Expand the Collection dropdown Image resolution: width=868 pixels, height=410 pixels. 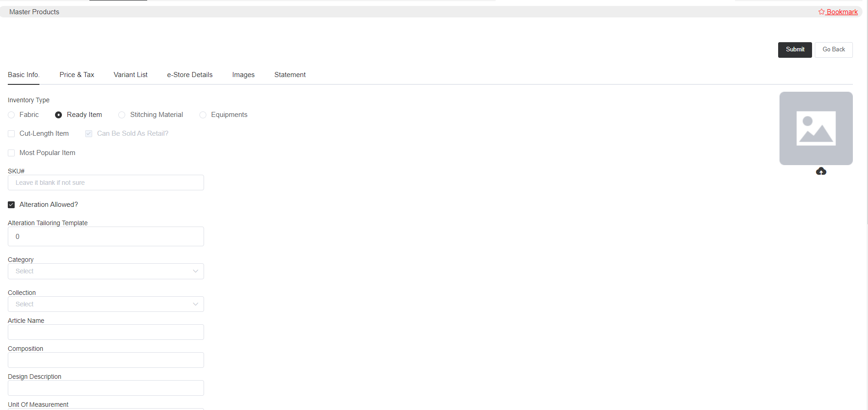click(105, 305)
